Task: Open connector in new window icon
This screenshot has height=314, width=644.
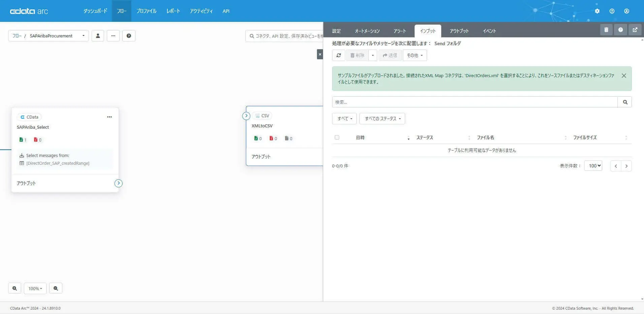Action: pos(635,30)
